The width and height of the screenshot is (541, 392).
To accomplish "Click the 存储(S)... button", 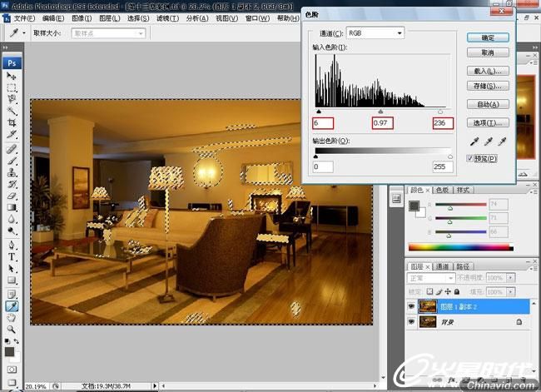I will coord(488,86).
